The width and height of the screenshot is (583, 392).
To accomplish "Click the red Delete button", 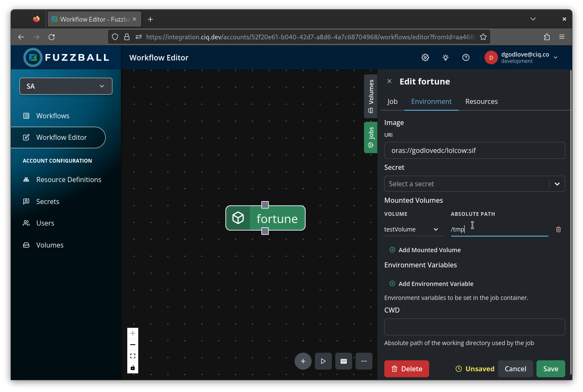I will (x=407, y=369).
